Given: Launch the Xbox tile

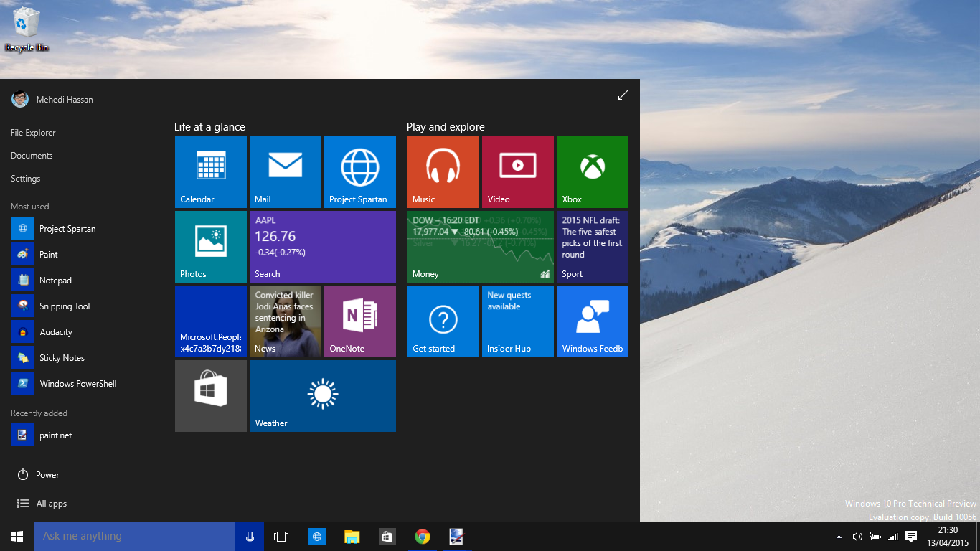Looking at the screenshot, I should point(593,172).
